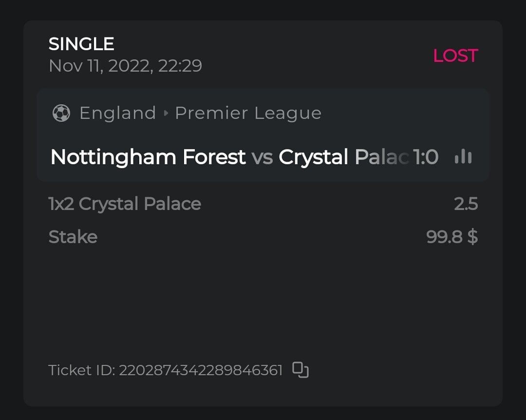Click the Stake label
The height and width of the screenshot is (420, 526).
coord(73,237)
